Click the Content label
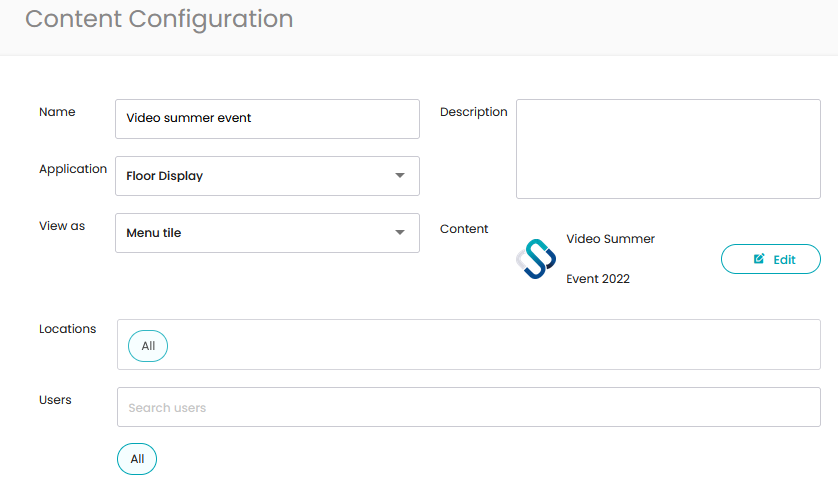 tap(464, 229)
